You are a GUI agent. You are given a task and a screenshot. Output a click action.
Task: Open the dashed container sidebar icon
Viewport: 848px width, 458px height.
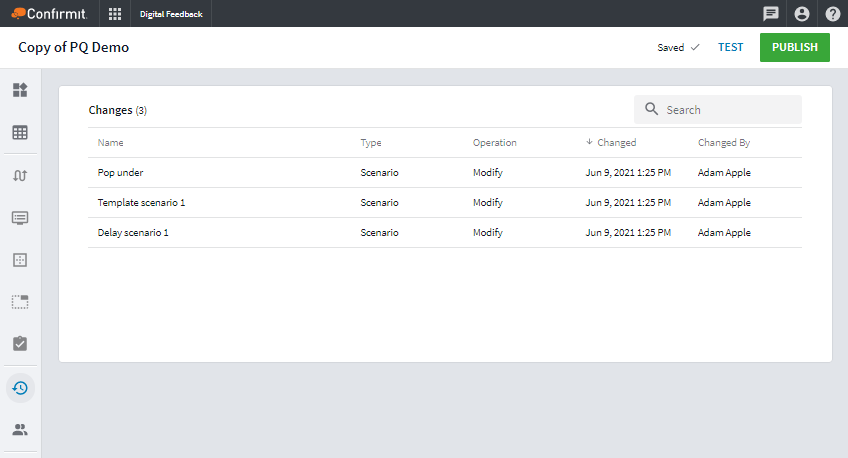click(20, 302)
